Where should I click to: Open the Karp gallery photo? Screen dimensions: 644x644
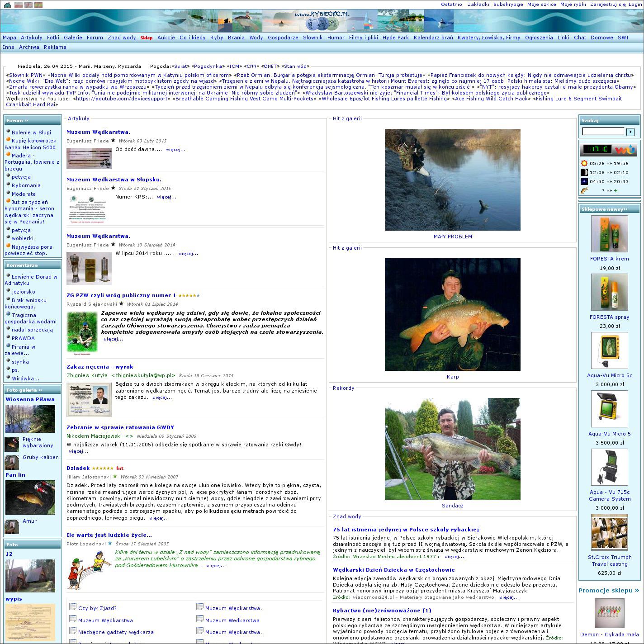tap(452, 314)
